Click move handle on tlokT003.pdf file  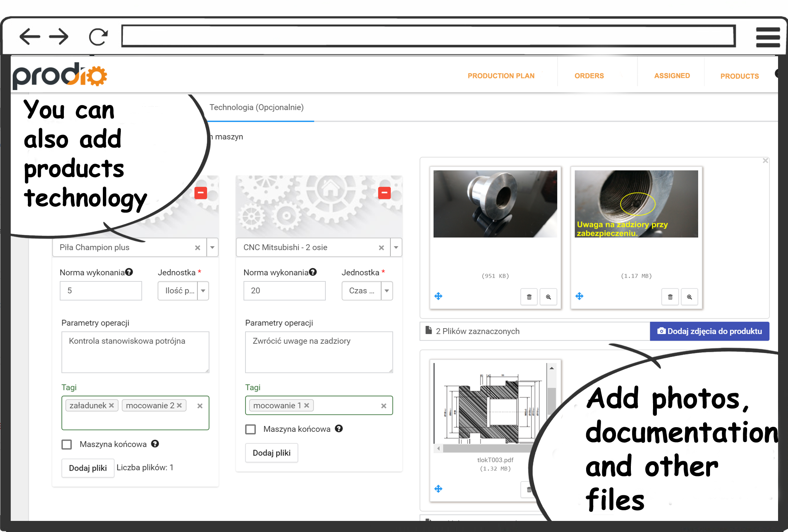(x=439, y=489)
